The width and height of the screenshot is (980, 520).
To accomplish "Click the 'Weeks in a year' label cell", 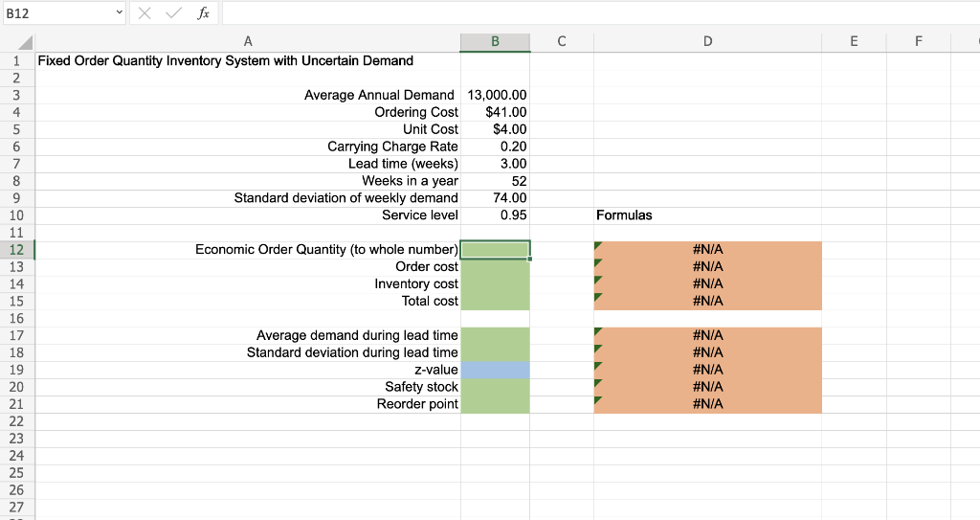I will pos(248,181).
